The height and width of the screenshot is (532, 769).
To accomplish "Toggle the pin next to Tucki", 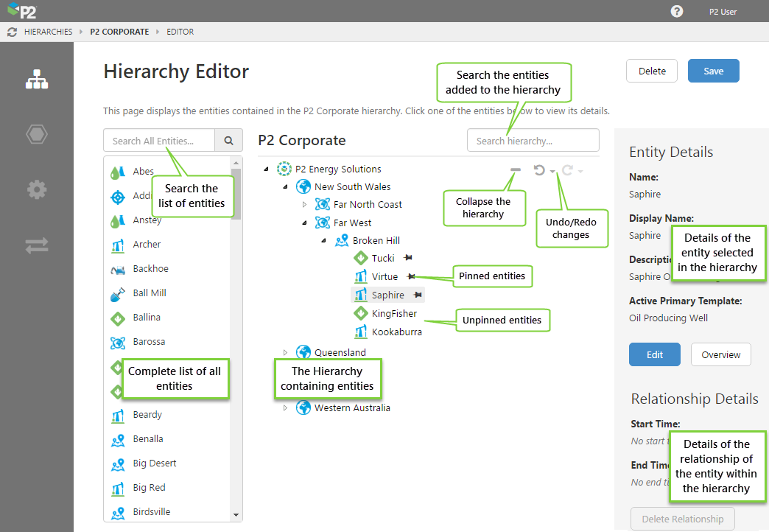I will (x=408, y=258).
